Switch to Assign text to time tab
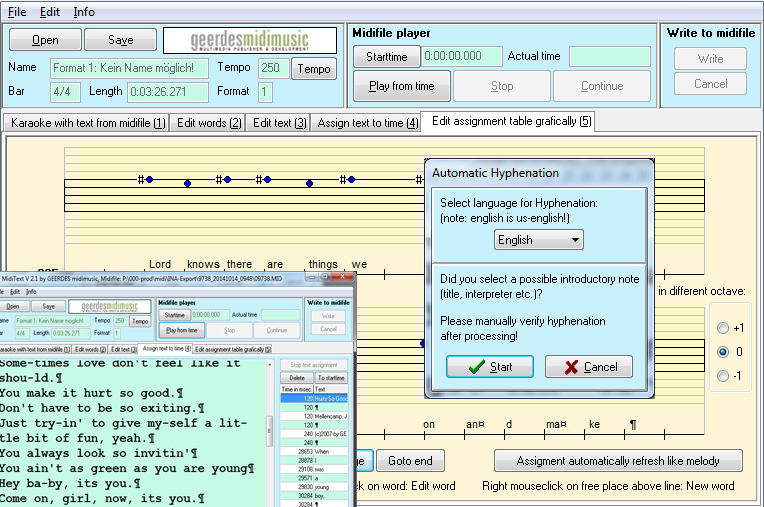The height and width of the screenshot is (507, 764). (x=366, y=123)
